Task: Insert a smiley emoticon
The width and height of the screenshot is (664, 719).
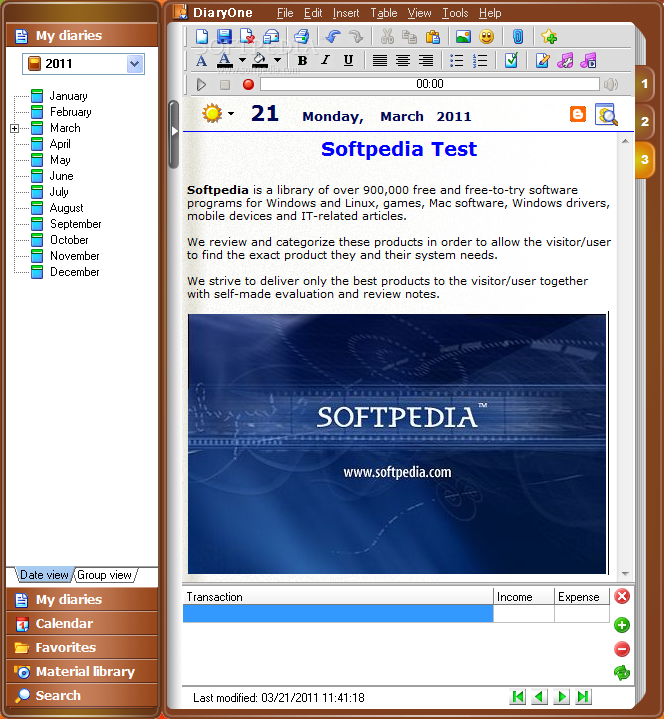Action: (x=487, y=36)
